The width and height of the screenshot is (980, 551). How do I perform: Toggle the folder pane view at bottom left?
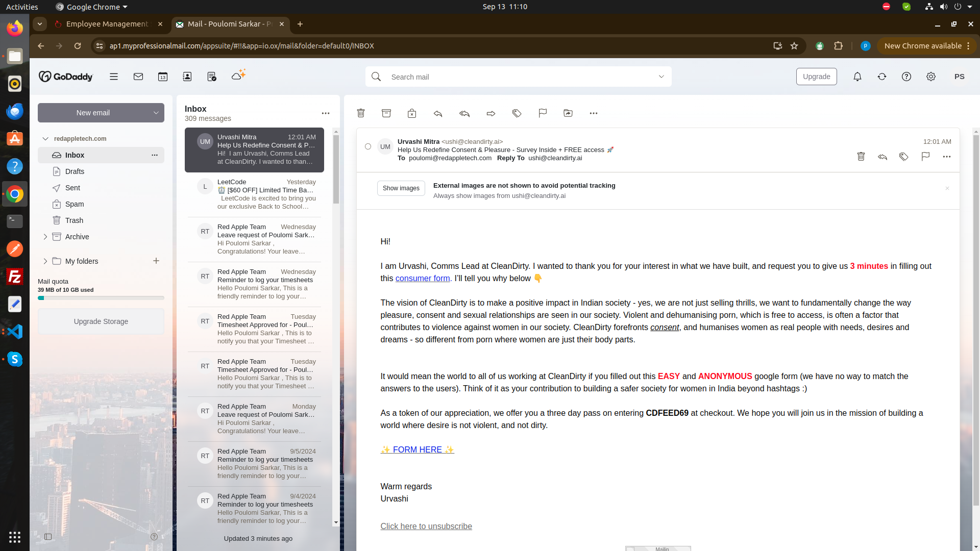point(48,537)
